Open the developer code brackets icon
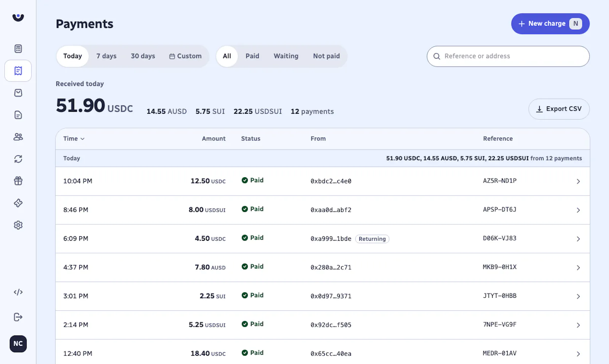609x364 pixels. click(x=18, y=292)
